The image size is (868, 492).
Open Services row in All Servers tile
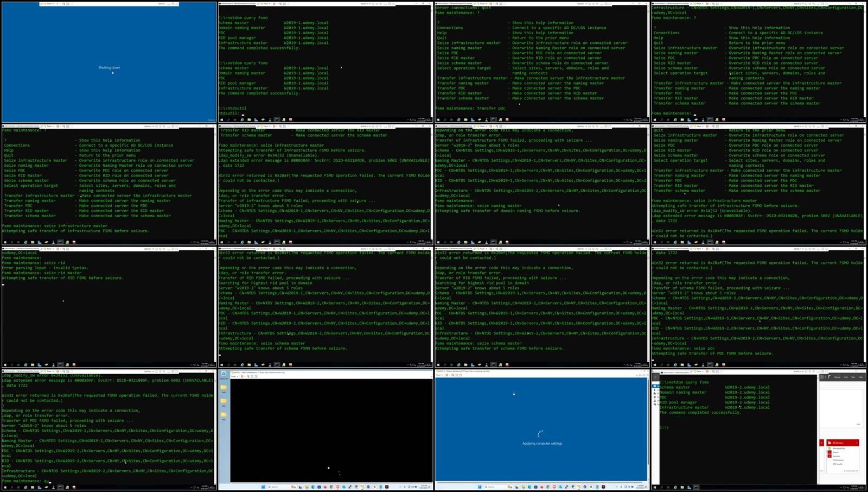pos(836,456)
